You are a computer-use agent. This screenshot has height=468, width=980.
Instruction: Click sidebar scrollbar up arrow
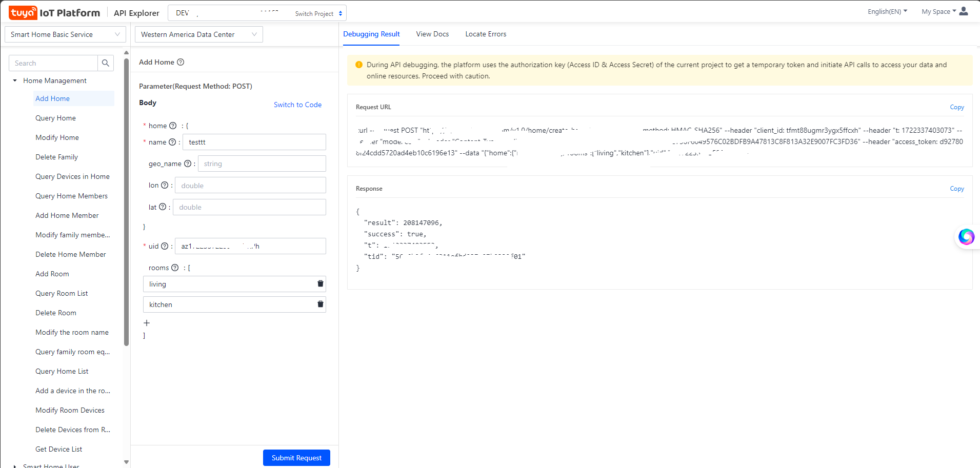coord(126,52)
